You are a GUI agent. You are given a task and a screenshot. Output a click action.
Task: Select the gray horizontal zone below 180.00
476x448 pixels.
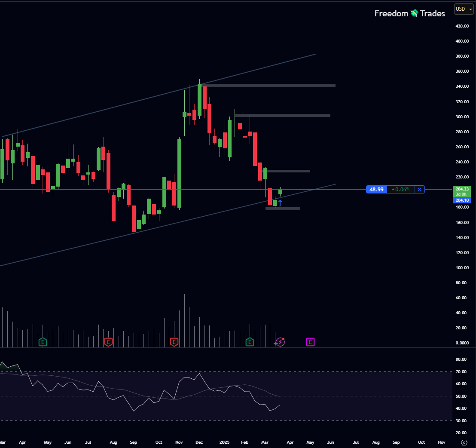[283, 209]
